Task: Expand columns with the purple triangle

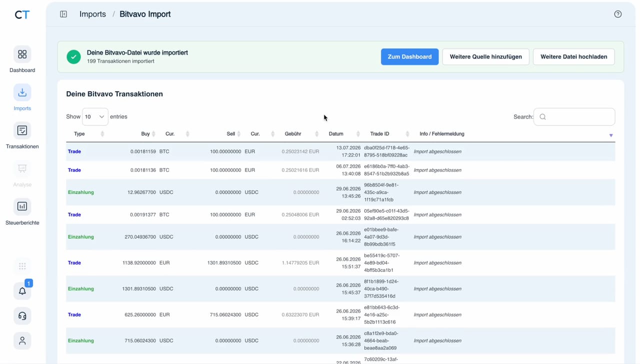Action: pyautogui.click(x=611, y=135)
